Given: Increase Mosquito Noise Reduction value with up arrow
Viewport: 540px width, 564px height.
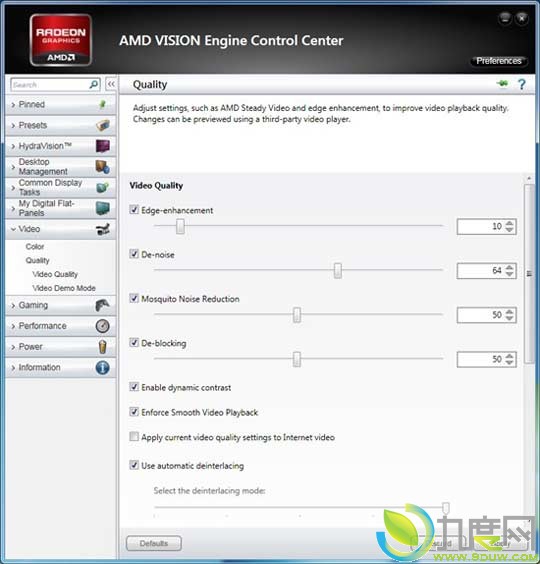Looking at the screenshot, I should coord(509,311).
